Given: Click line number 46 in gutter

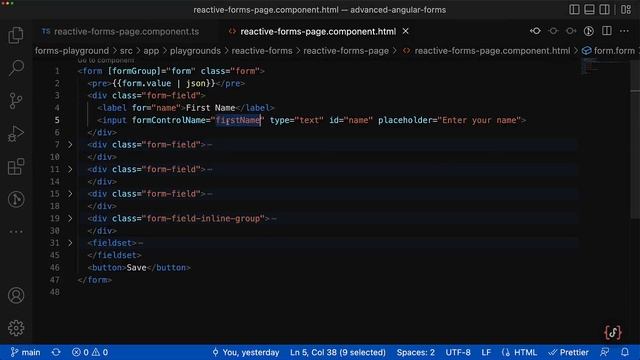Looking at the screenshot, I should 54,267.
